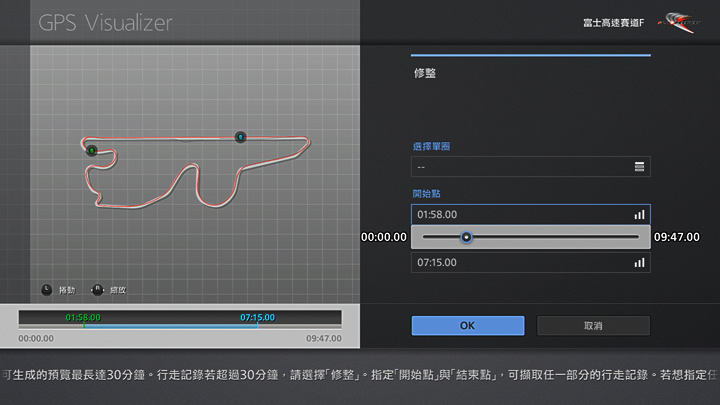The image size is (720, 405).
Task: Click the bars icon in 01:58.00 field
Action: pyautogui.click(x=639, y=215)
